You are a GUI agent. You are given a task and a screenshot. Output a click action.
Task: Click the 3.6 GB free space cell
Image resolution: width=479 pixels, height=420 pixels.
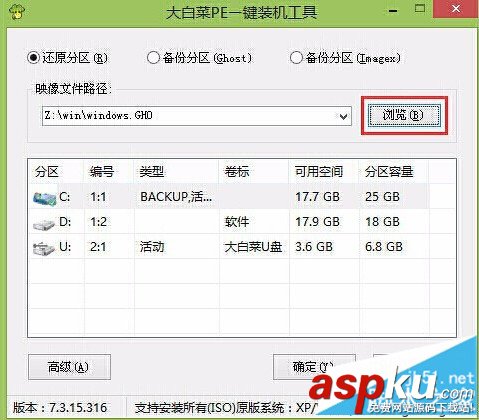314,247
